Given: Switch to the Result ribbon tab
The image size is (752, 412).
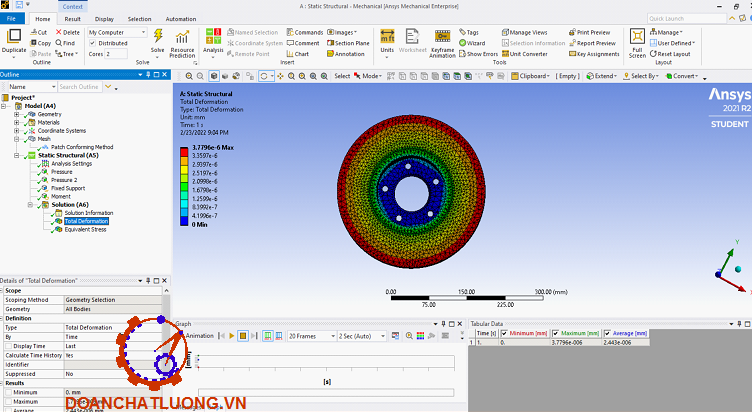Looking at the screenshot, I should tap(72, 19).
